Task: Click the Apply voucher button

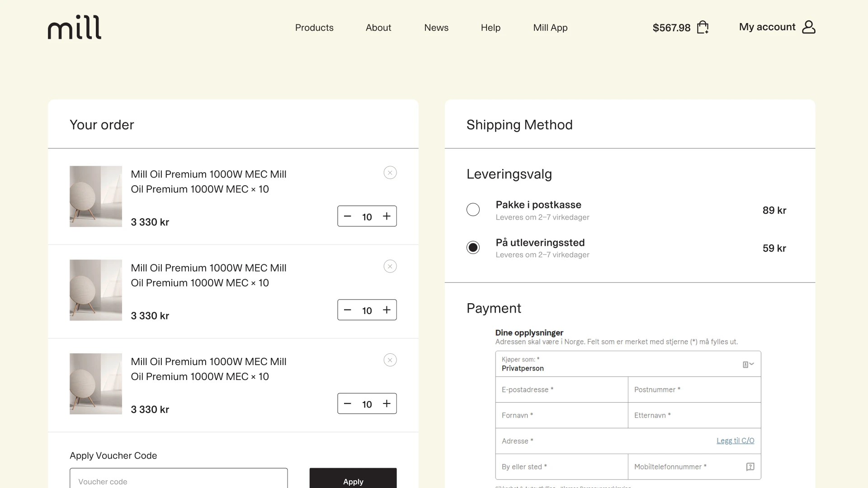Action: [x=353, y=478]
